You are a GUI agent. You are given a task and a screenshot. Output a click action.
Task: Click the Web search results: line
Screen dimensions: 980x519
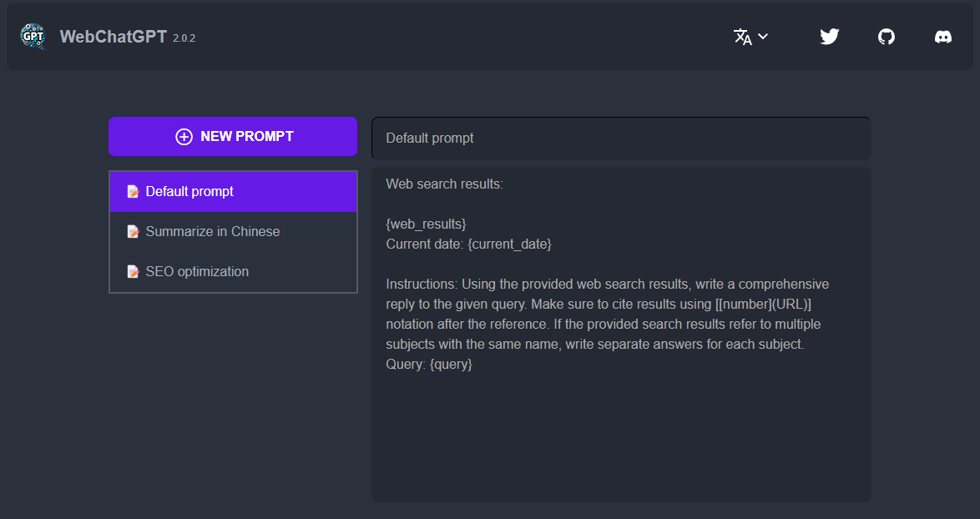pyautogui.click(x=444, y=184)
